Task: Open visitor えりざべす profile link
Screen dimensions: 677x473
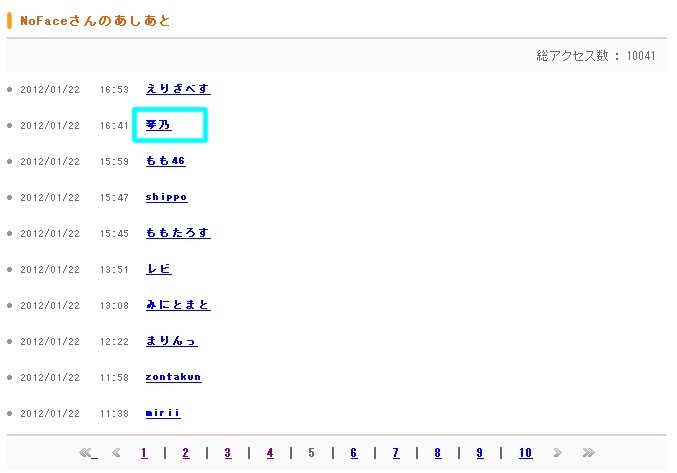Action: (177, 89)
